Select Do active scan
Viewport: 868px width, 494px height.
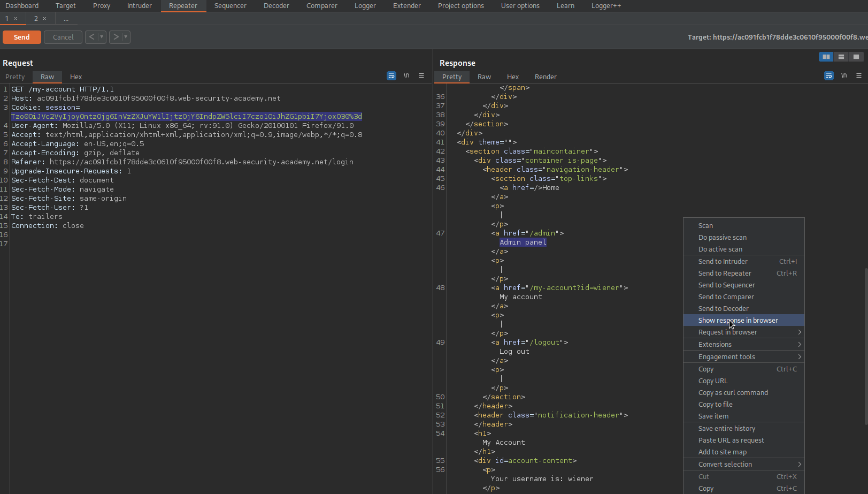(744, 249)
